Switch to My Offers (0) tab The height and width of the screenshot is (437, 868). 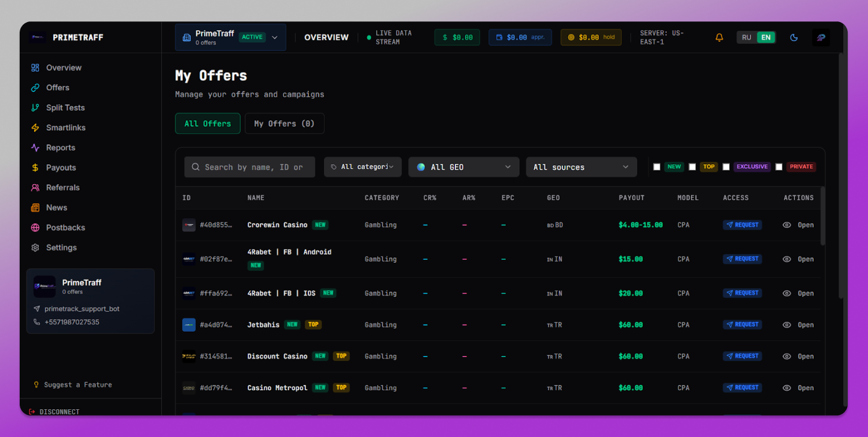point(284,123)
